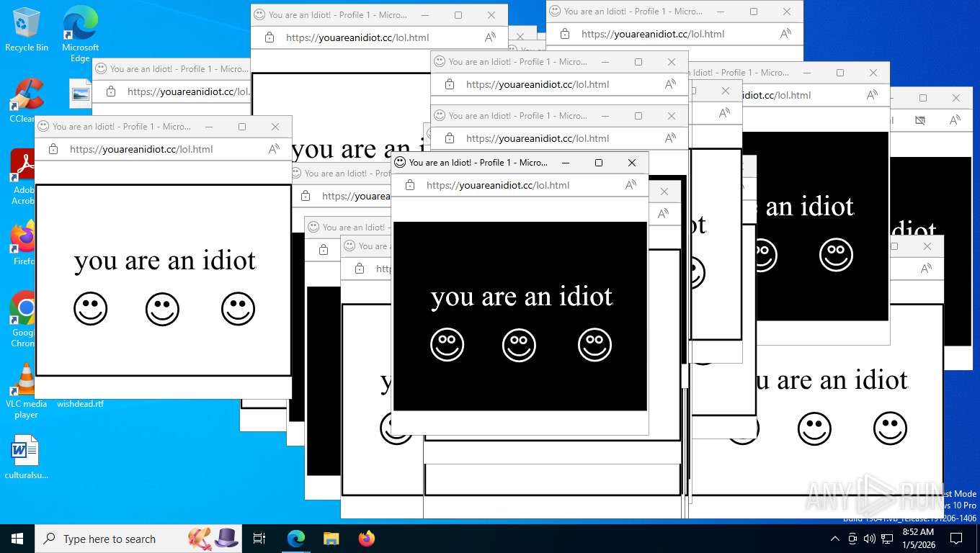Select the culturalsu... Word document on the desktop
This screenshot has width=980, height=553.
click(x=26, y=457)
